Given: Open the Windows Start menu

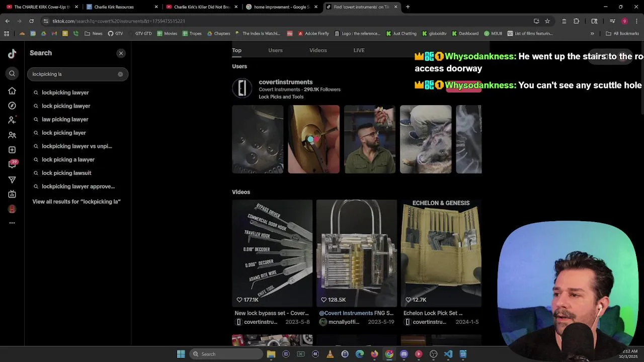Looking at the screenshot, I should [x=181, y=354].
